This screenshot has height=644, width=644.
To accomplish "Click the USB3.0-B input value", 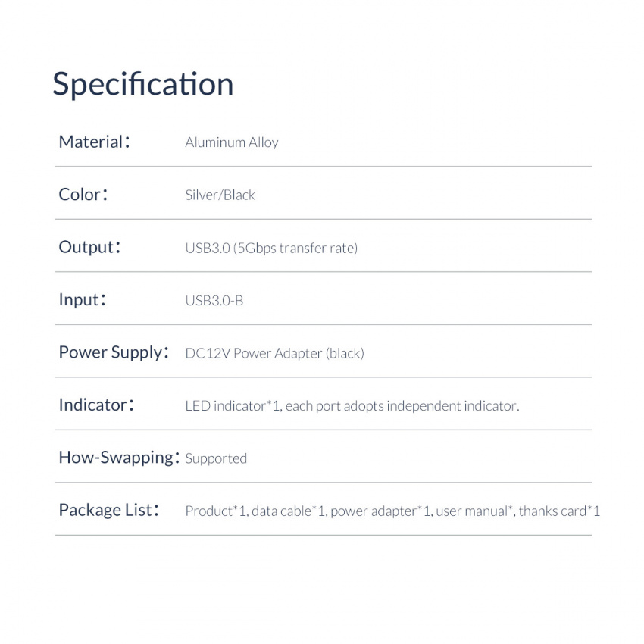I will point(214,301).
